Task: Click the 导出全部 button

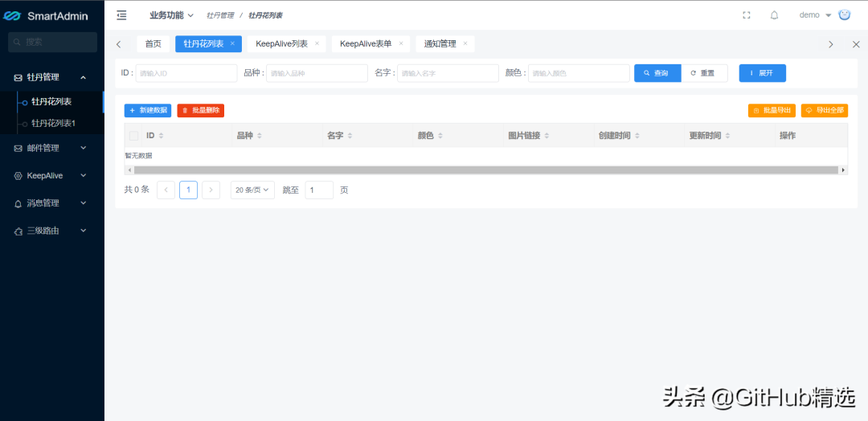Action: click(x=825, y=111)
